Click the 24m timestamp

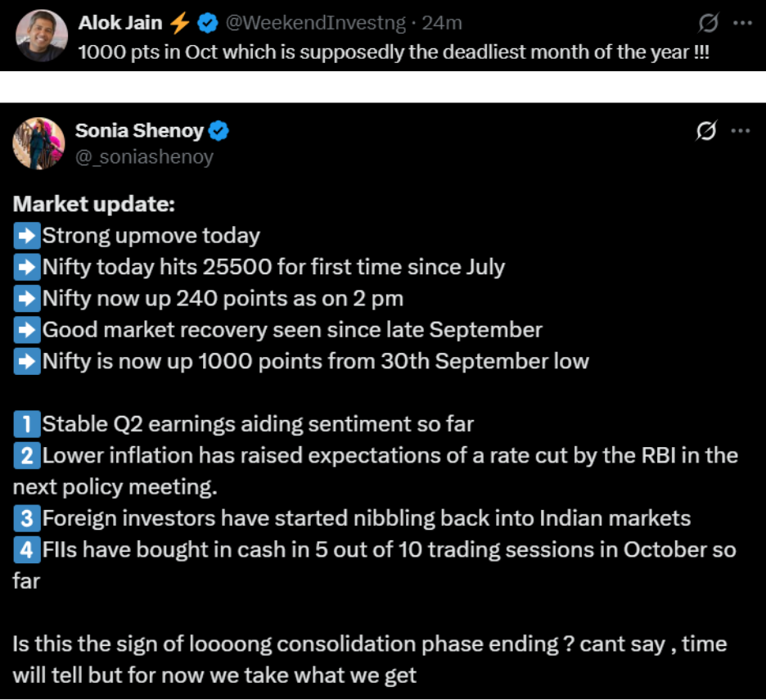(442, 24)
